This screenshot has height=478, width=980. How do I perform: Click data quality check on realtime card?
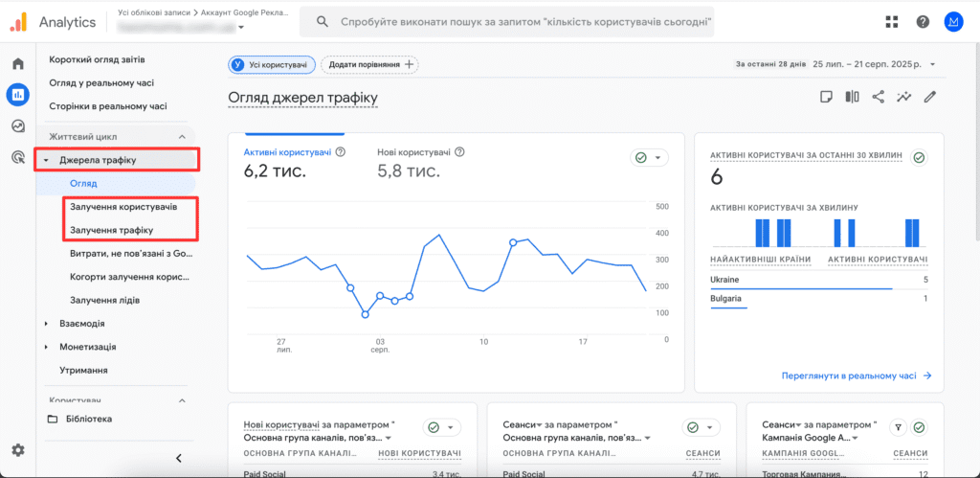click(x=919, y=157)
